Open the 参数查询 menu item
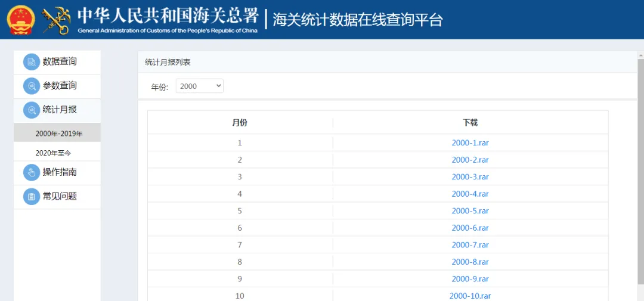The height and width of the screenshot is (301, 644). 57,86
